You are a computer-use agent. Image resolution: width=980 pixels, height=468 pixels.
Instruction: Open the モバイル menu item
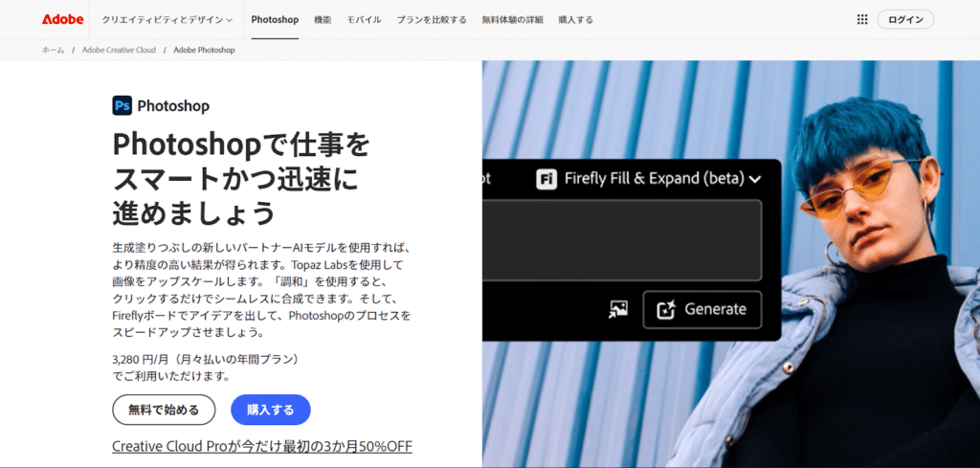point(365,19)
